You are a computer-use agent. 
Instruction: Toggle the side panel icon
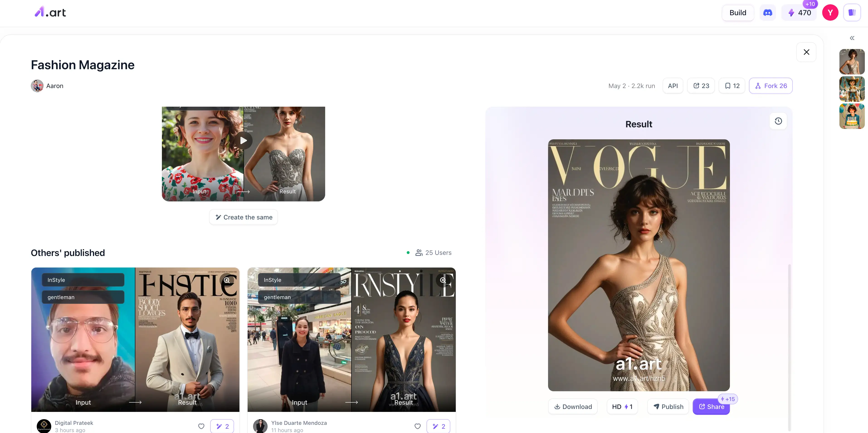click(852, 13)
